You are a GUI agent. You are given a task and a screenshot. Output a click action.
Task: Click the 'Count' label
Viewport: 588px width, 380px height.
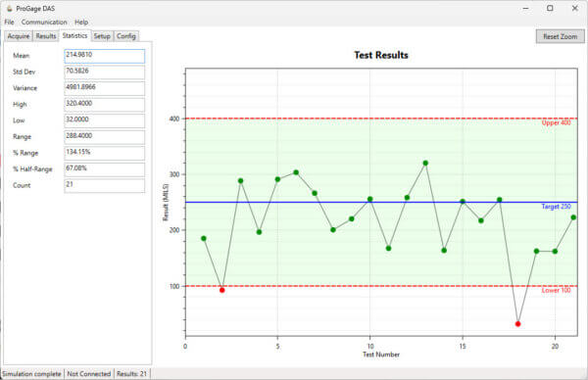point(22,185)
